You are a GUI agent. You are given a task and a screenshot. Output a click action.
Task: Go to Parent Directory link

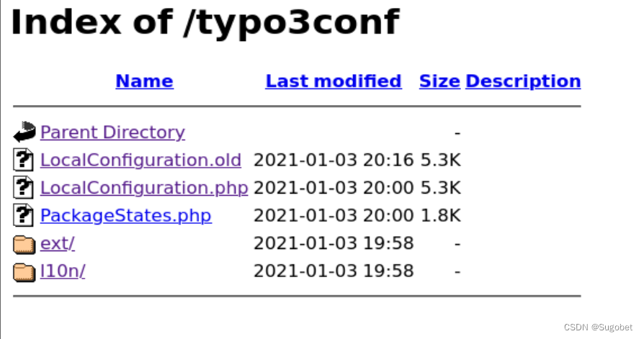click(x=112, y=132)
